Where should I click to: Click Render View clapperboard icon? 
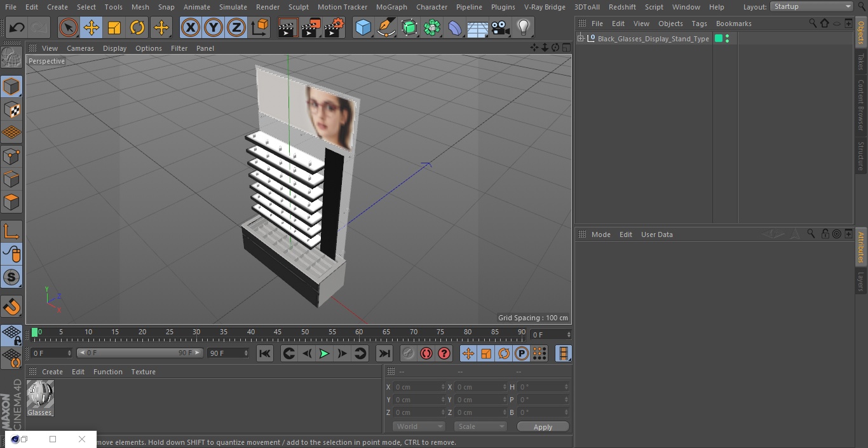tap(287, 28)
